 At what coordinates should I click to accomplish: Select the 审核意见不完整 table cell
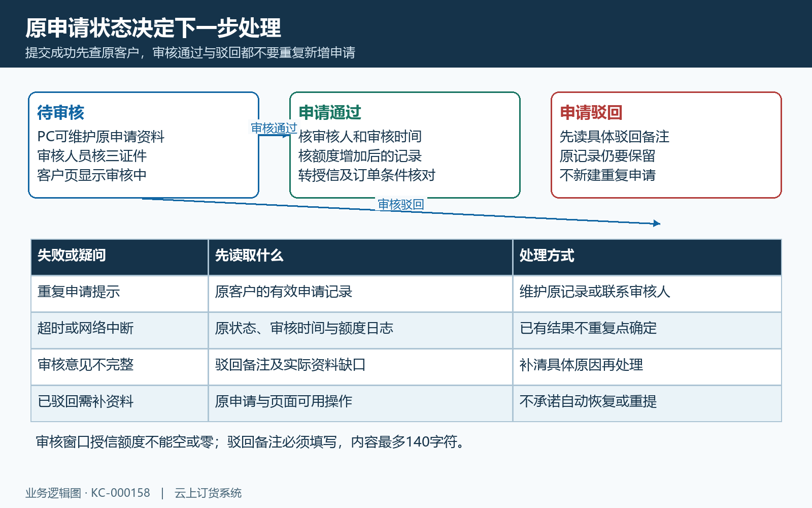pyautogui.click(x=120, y=367)
